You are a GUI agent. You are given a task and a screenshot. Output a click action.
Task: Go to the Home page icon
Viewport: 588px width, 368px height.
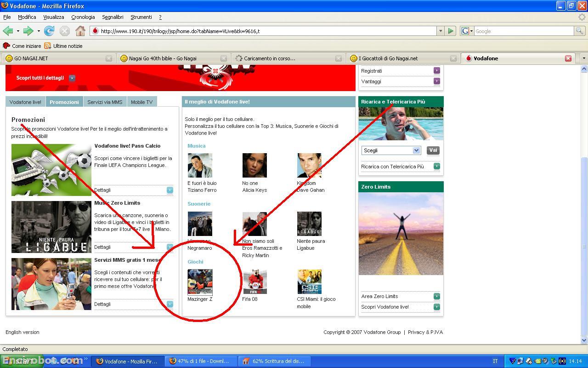coord(80,31)
